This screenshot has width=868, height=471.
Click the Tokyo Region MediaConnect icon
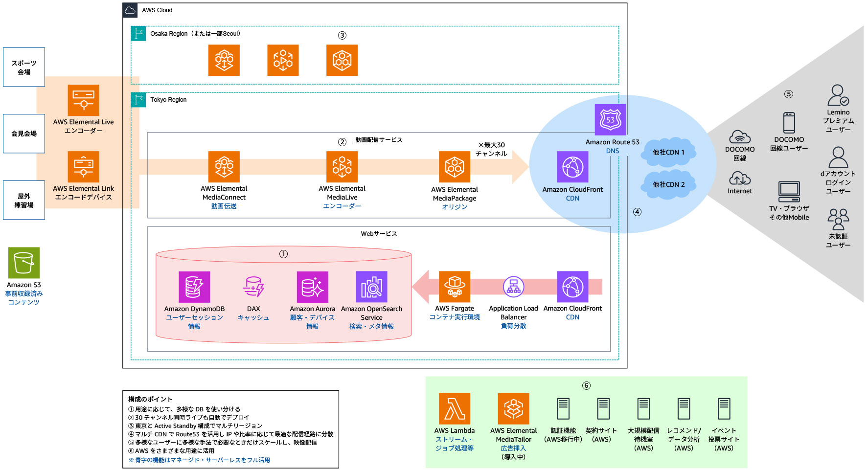click(x=224, y=167)
